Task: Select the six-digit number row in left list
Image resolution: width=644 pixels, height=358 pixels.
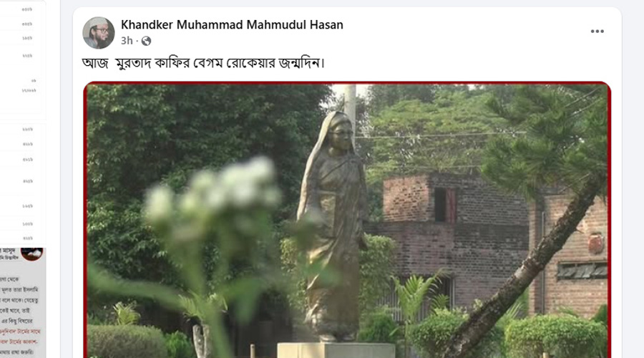Action: point(29,90)
